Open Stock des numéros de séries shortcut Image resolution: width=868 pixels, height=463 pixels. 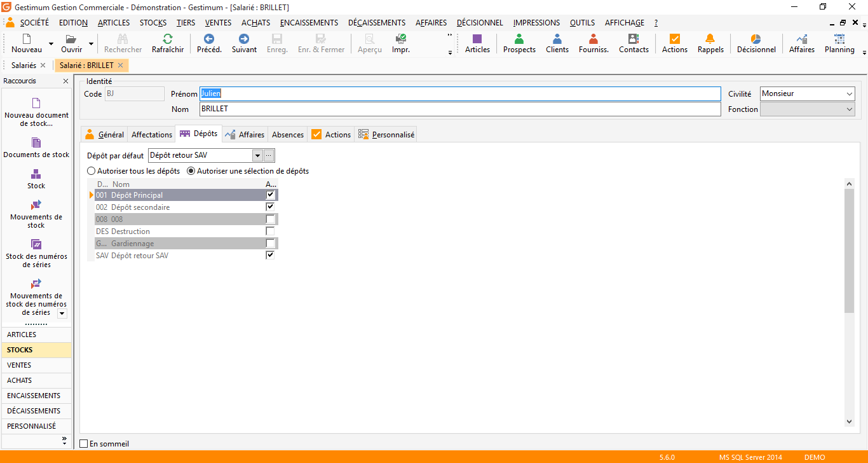point(36,253)
